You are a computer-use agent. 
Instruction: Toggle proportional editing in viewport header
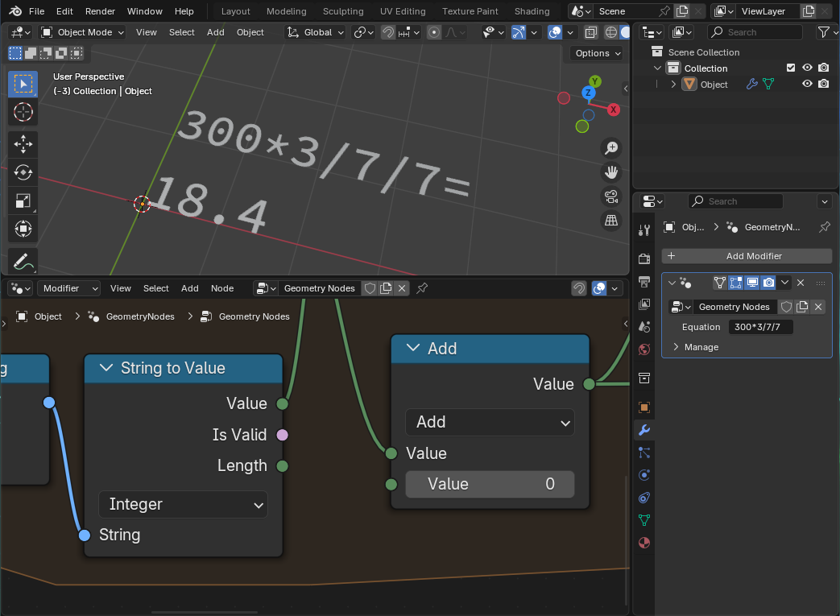(x=434, y=33)
